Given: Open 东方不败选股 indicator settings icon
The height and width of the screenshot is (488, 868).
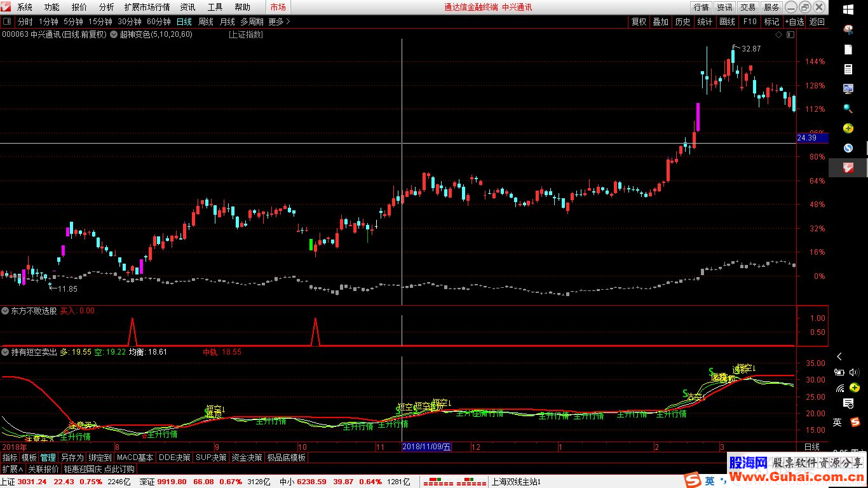Looking at the screenshot, I should 5,311.
